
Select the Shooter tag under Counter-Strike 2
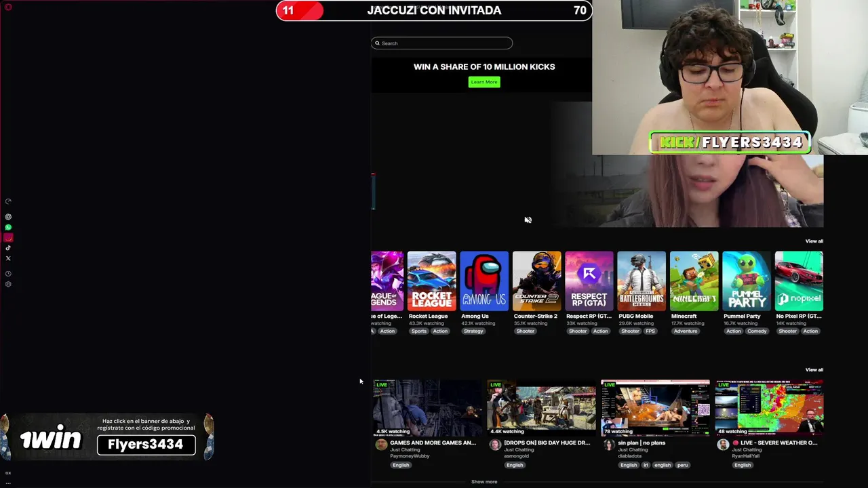pyautogui.click(x=526, y=331)
